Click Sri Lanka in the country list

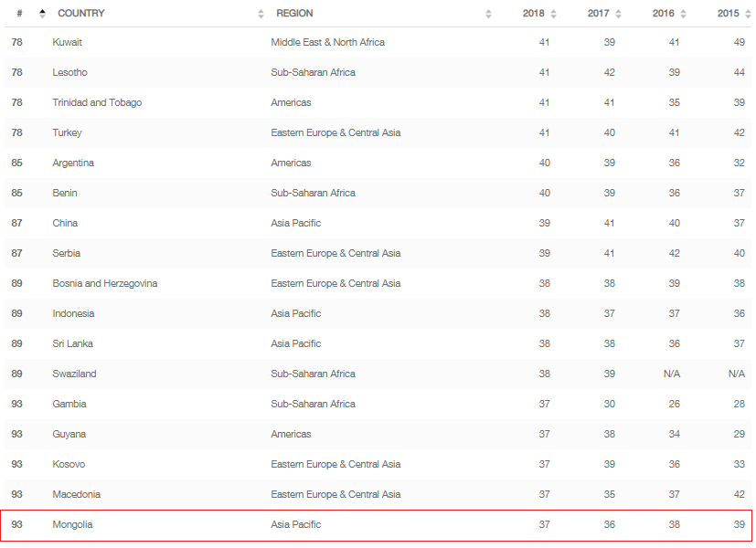tap(72, 343)
